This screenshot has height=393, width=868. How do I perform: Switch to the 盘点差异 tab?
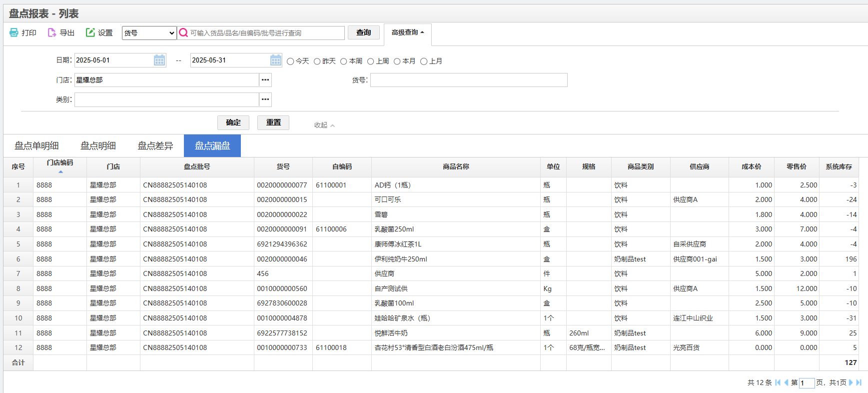coord(155,145)
